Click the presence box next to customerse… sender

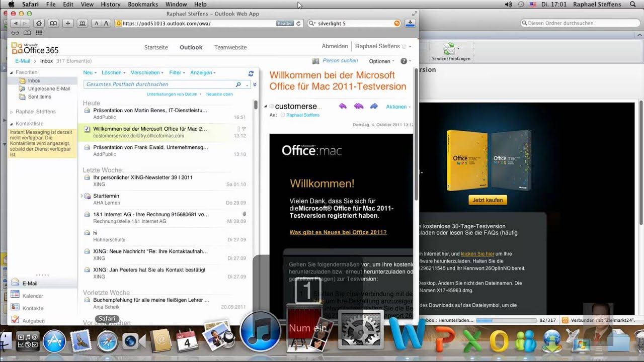pos(272,107)
